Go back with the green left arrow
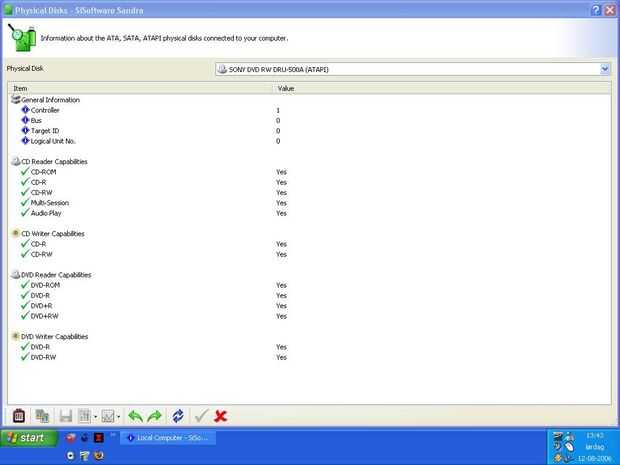 coord(136,416)
